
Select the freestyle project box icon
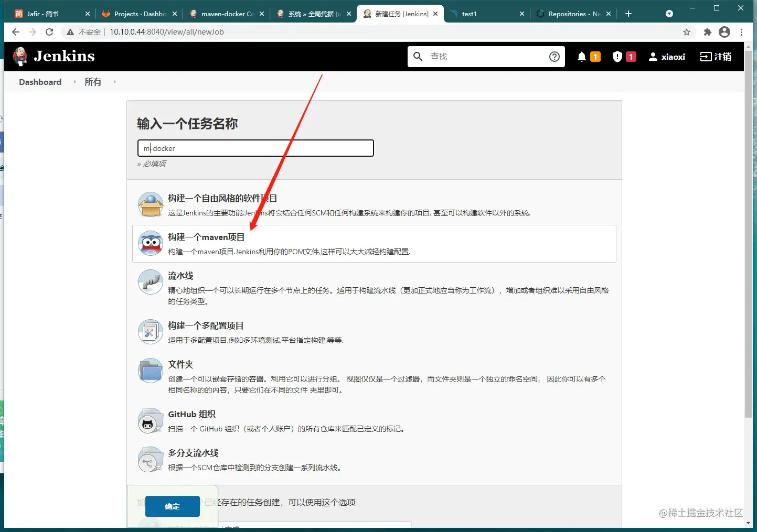click(x=151, y=204)
